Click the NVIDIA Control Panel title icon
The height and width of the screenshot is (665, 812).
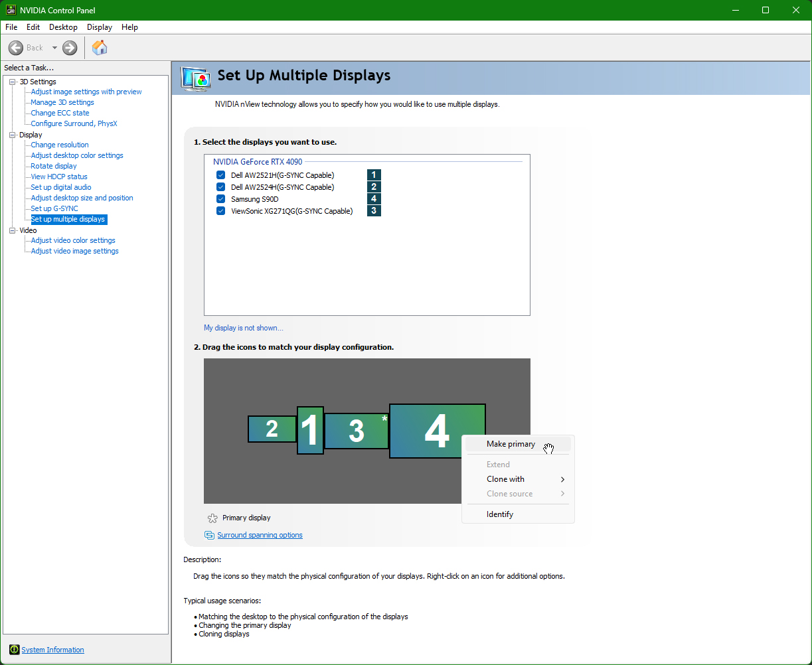[11, 10]
